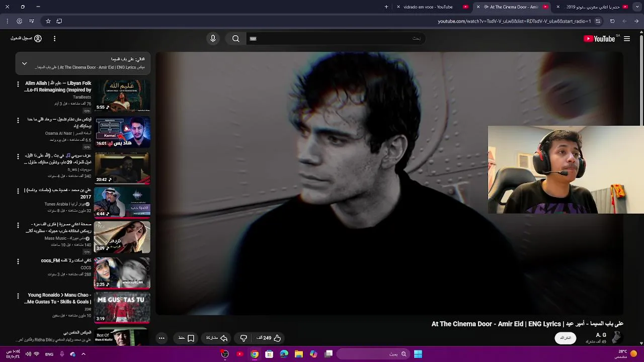644x362 pixels.
Task: Click the main video player frame
Action: [x=390, y=184]
